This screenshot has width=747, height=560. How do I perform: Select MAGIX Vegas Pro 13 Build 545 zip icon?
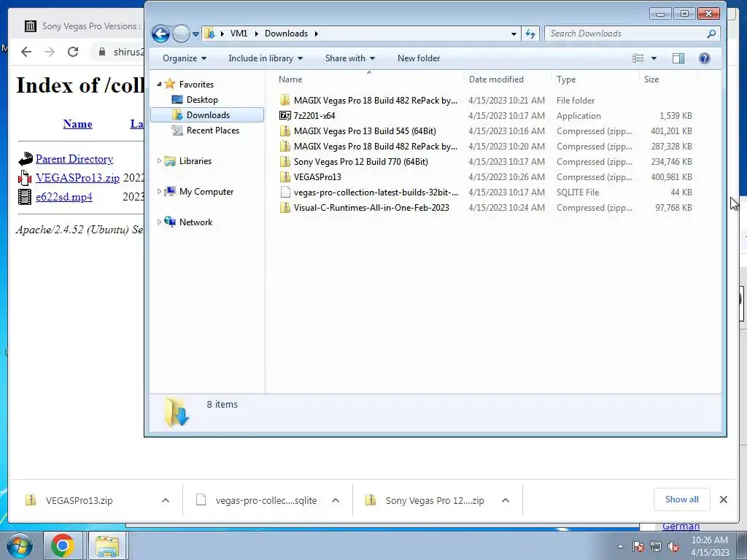[x=285, y=131]
